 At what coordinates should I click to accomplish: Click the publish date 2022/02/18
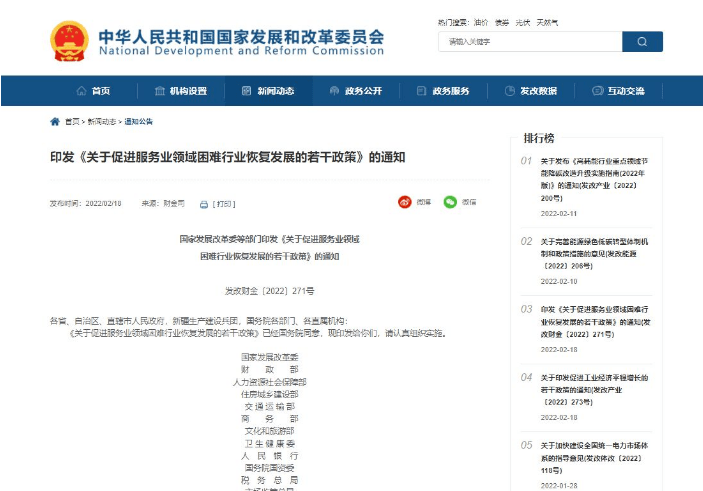pos(104,204)
